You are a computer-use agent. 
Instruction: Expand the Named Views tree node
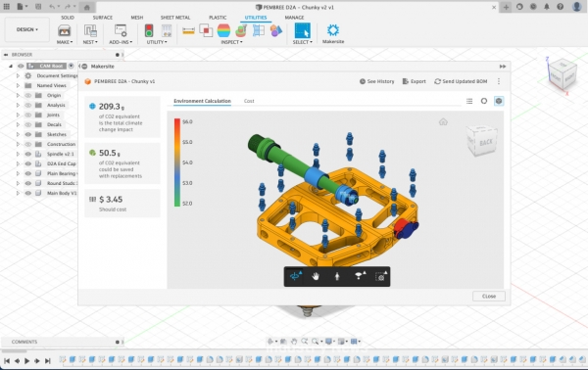(x=18, y=86)
